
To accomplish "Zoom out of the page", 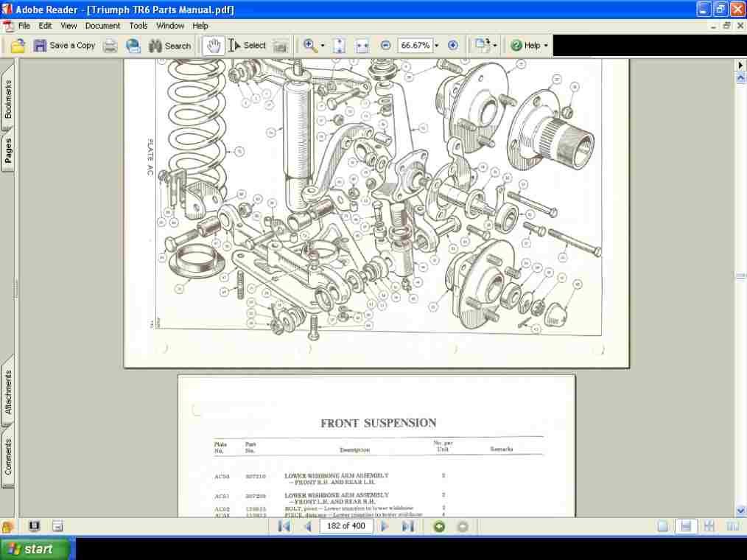I will point(385,45).
